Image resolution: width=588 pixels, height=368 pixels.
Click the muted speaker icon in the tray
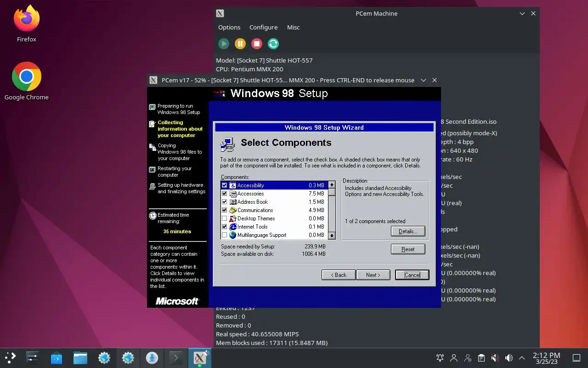tap(495, 357)
